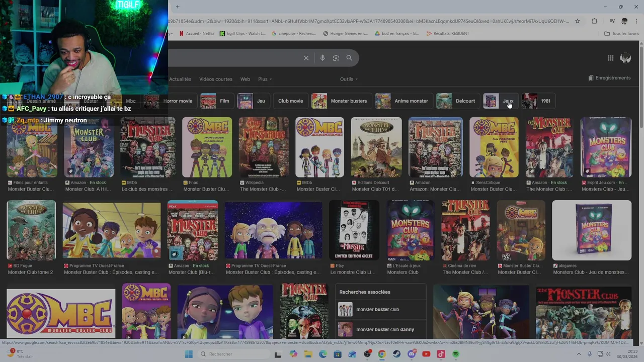
Task: Open the Chrome profile icon in toolbar
Action: (624, 21)
